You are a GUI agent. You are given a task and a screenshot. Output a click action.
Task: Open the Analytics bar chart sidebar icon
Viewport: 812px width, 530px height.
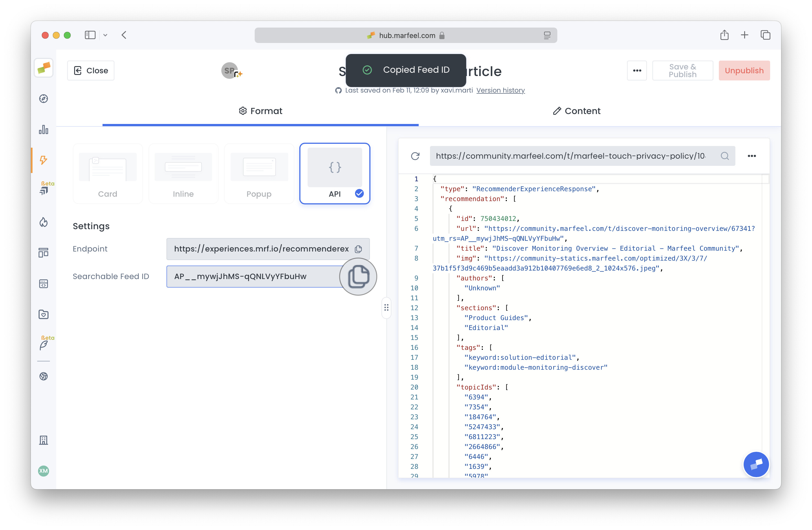coord(43,130)
